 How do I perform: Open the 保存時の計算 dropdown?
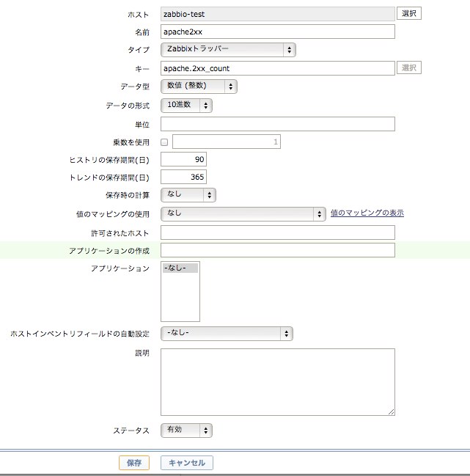tap(188, 195)
